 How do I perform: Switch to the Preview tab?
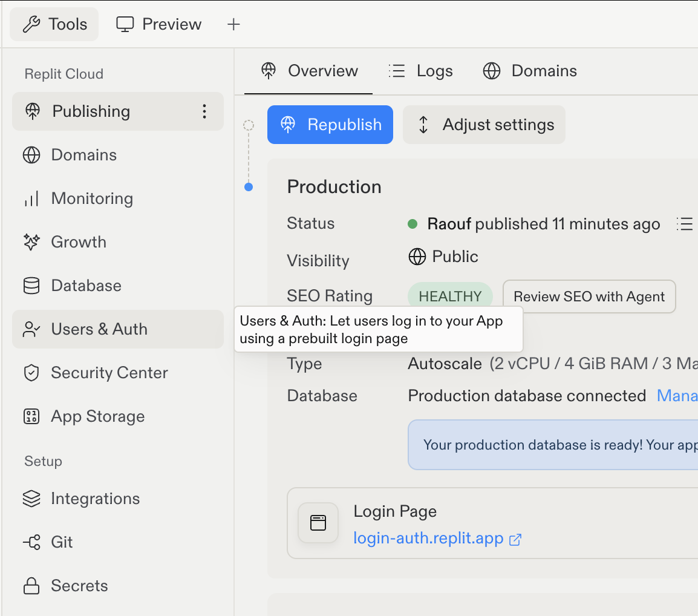tap(159, 24)
